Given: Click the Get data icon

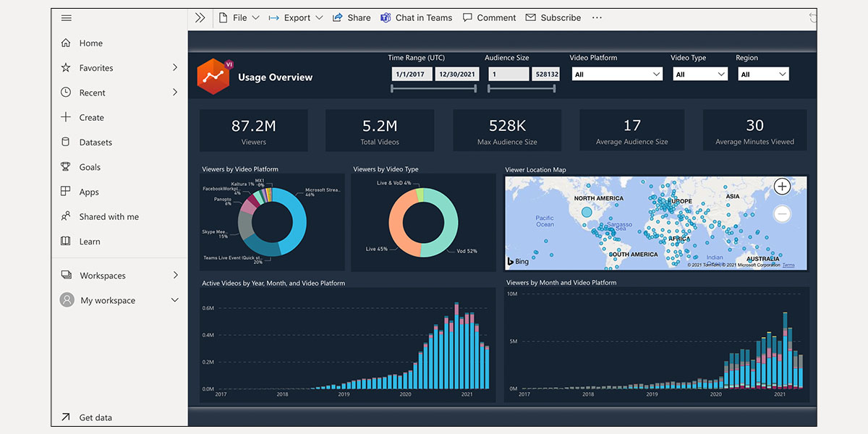Looking at the screenshot, I should coord(66,417).
